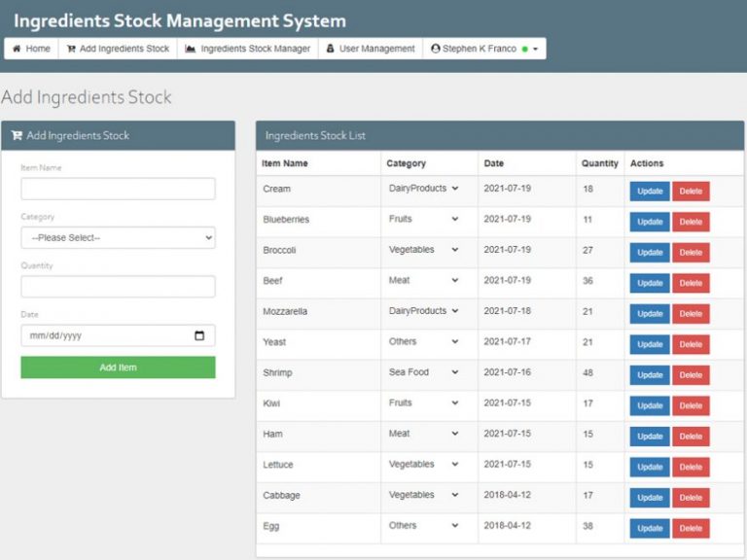This screenshot has height=560, width=747.
Task: Delete the Egg row
Action: [691, 529]
